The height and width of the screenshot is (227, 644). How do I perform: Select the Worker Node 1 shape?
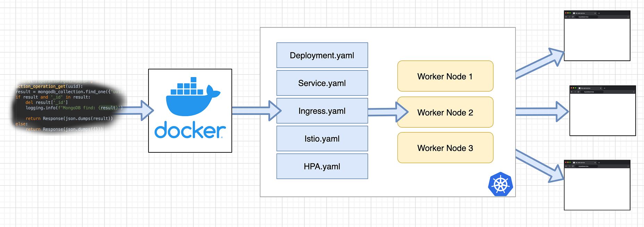coord(445,76)
